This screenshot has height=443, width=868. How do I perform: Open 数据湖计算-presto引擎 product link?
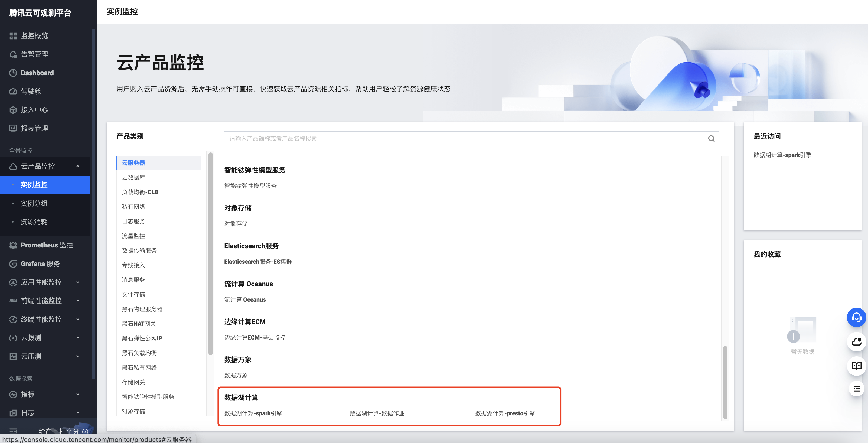tap(505, 413)
